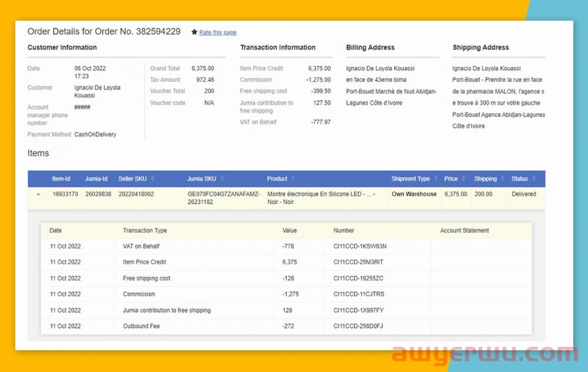Image resolution: width=588 pixels, height=372 pixels.
Task: Select the Jumia SKU header label
Action: [202, 179]
